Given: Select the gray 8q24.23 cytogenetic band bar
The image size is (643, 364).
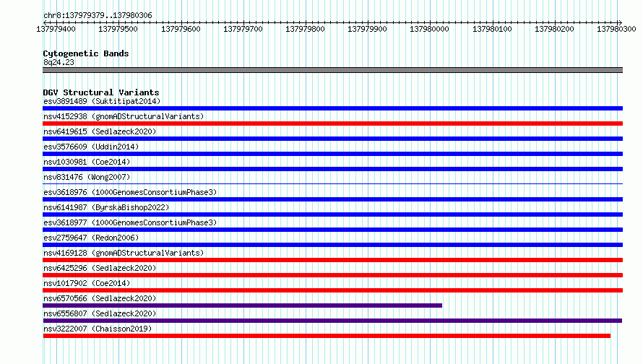Looking at the screenshot, I should [332, 70].
